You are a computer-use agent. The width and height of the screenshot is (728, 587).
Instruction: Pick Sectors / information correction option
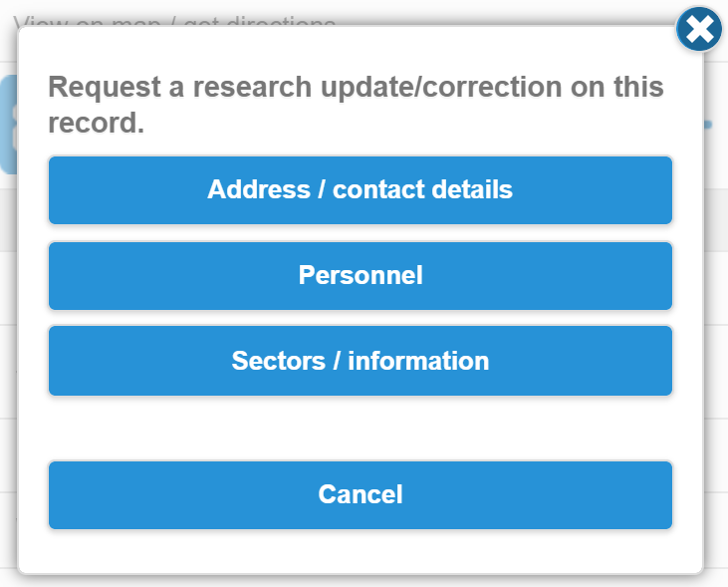(x=360, y=360)
